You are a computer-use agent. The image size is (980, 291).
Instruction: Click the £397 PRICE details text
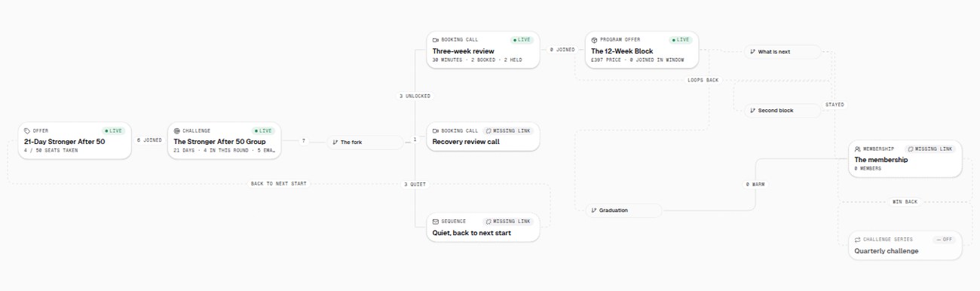[x=638, y=60]
